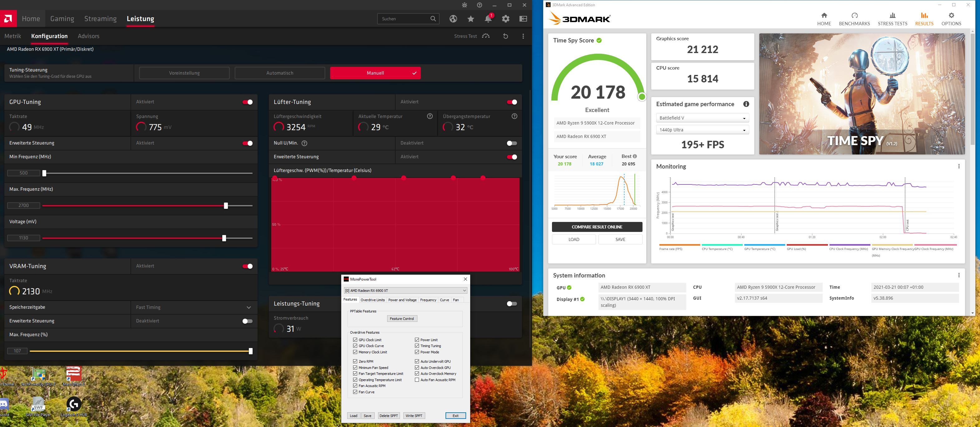Switch to the Streaming tab

[101, 19]
